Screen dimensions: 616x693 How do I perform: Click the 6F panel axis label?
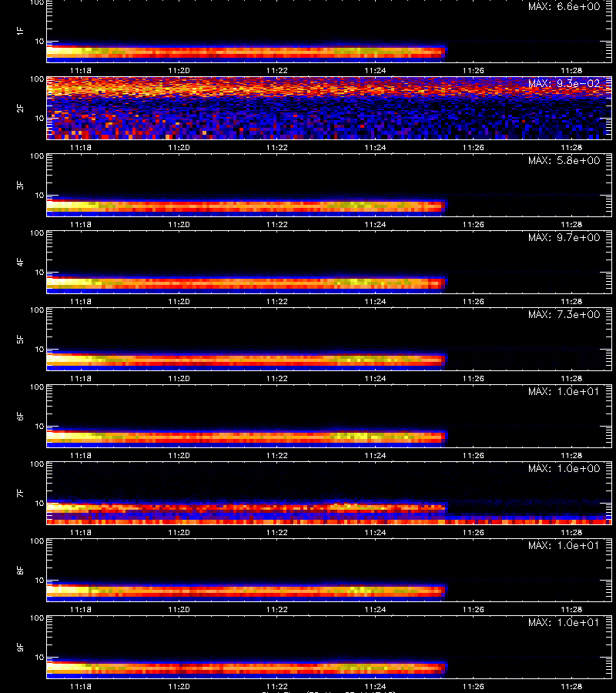click(x=20, y=416)
